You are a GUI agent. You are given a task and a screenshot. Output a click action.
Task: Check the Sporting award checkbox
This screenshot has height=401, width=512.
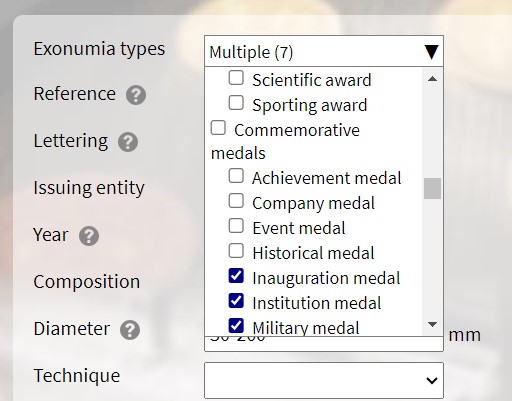(x=236, y=103)
